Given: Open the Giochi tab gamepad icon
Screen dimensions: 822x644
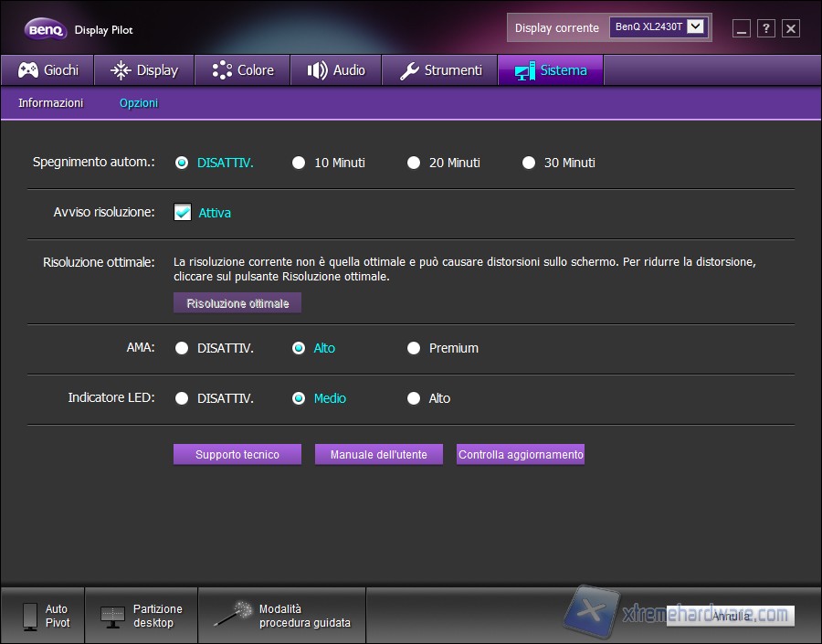Looking at the screenshot, I should (x=30, y=69).
